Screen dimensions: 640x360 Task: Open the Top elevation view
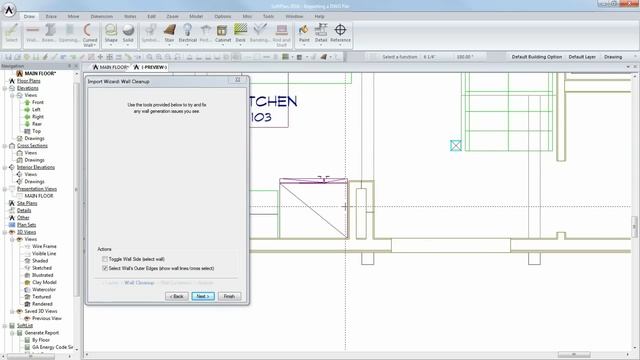[x=36, y=131]
